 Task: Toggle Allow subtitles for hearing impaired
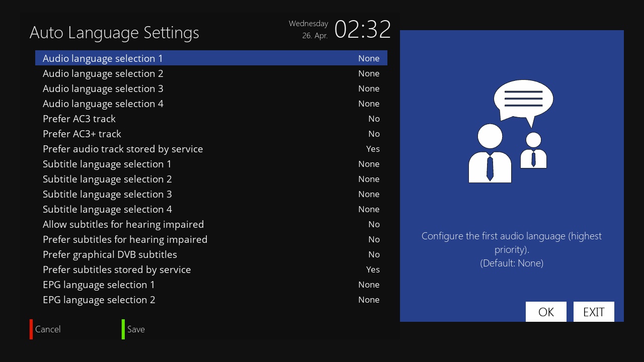point(211,224)
